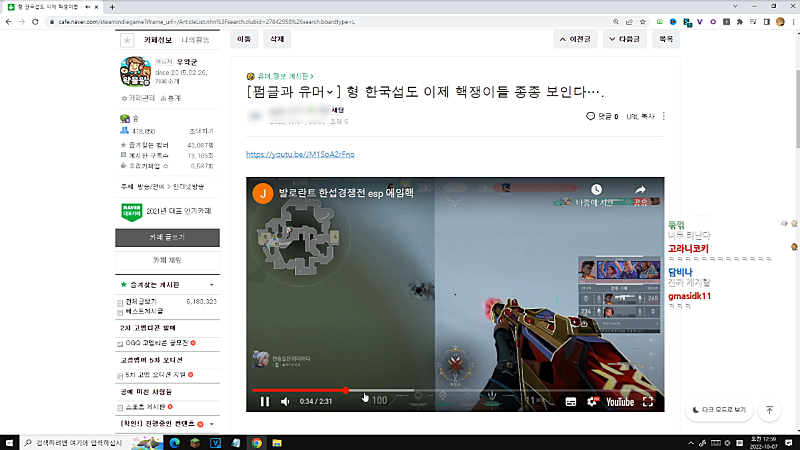
Task: Expand the 진행중인 컨텐츠 section arrow
Action: pyautogui.click(x=212, y=423)
